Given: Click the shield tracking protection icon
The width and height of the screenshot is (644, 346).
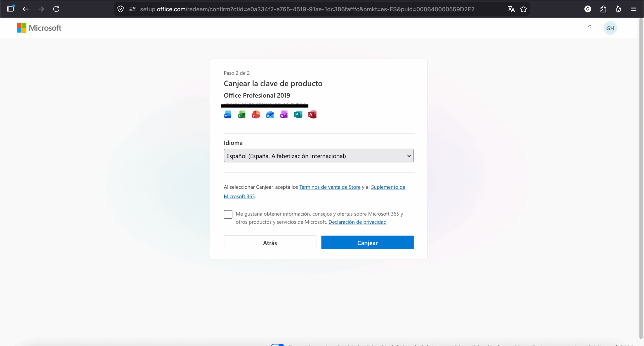Looking at the screenshot, I should coord(120,9).
